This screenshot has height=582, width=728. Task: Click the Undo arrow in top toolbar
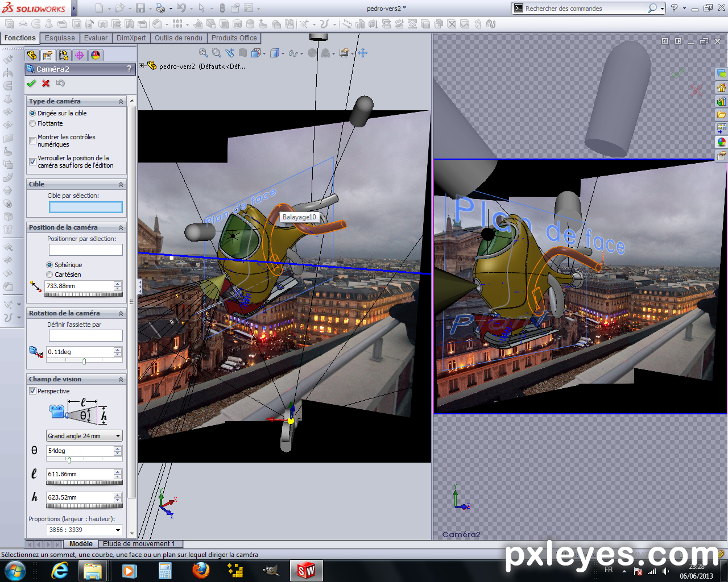click(181, 8)
